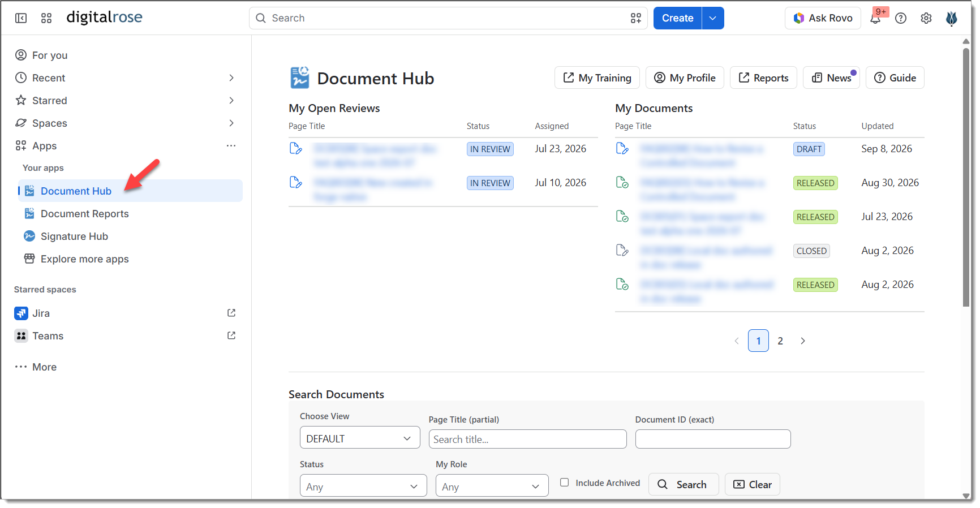Go to For you in sidebar
Screen dimensions: 980x508
pyautogui.click(x=126, y=55)
